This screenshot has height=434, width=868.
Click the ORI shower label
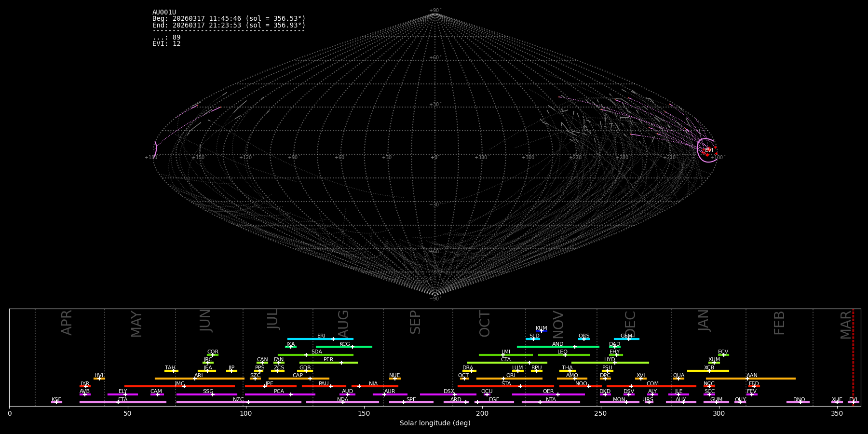tap(511, 376)
